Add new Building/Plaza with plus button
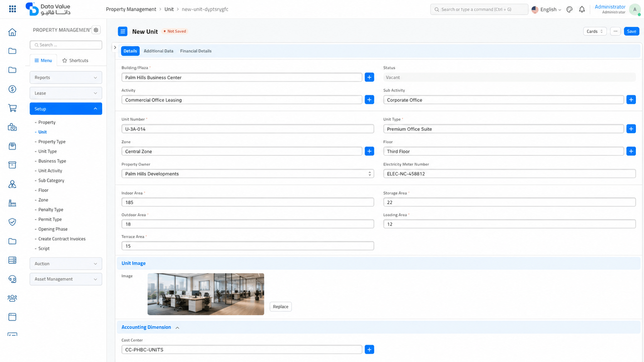The width and height of the screenshot is (644, 362). click(369, 77)
